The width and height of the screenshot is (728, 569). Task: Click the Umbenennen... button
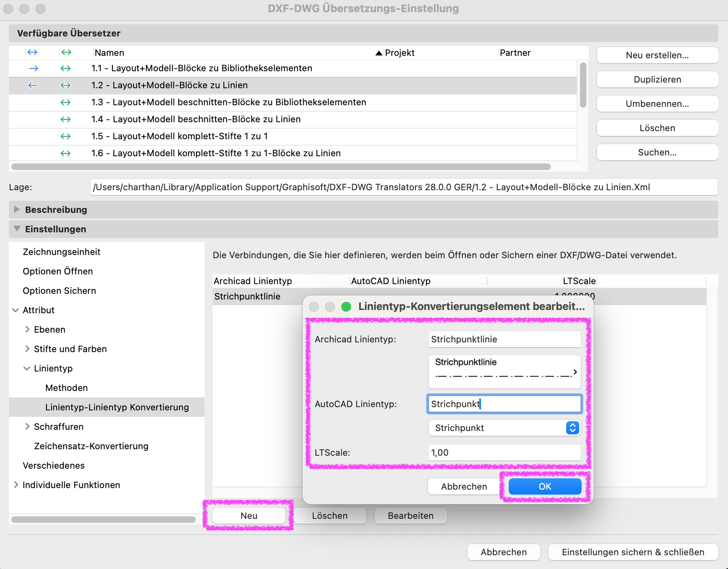[657, 104]
